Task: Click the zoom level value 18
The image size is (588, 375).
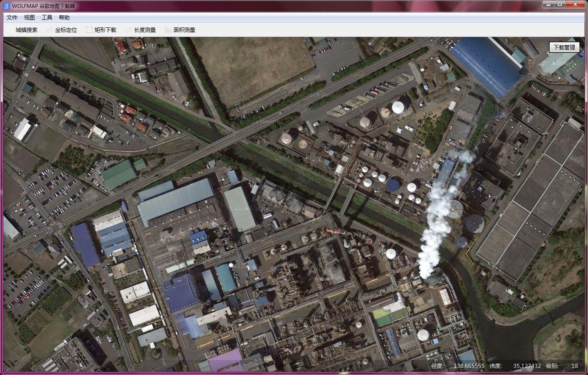Action: (x=574, y=366)
